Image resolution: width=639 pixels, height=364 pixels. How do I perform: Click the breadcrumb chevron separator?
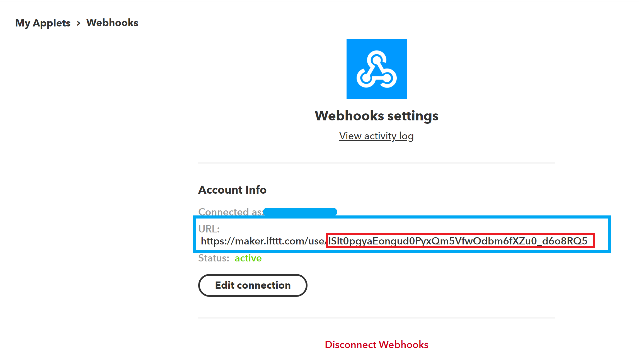click(x=79, y=23)
